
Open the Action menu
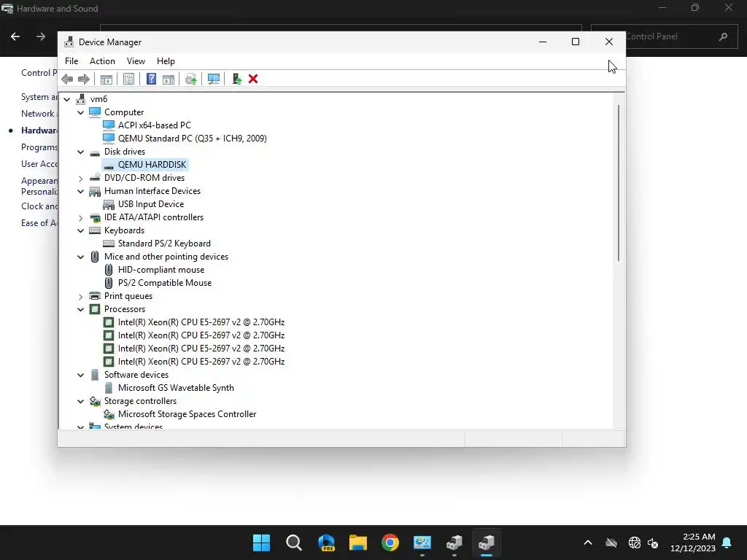tap(102, 61)
